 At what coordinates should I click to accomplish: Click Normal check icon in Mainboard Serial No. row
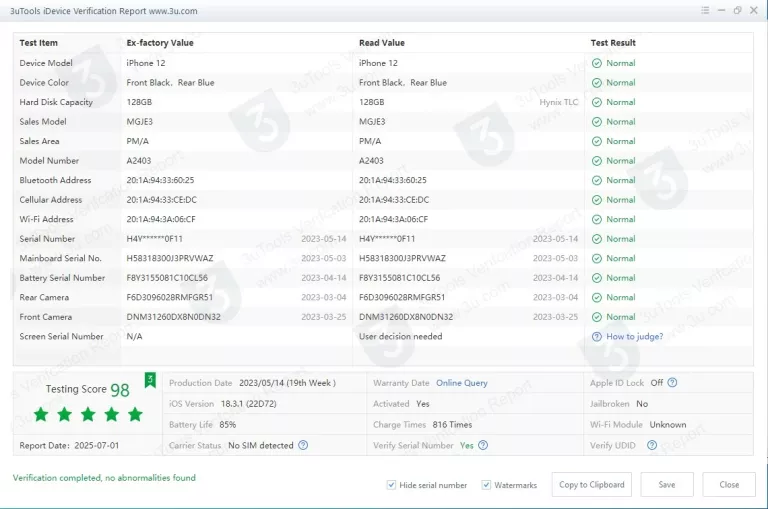click(x=597, y=259)
